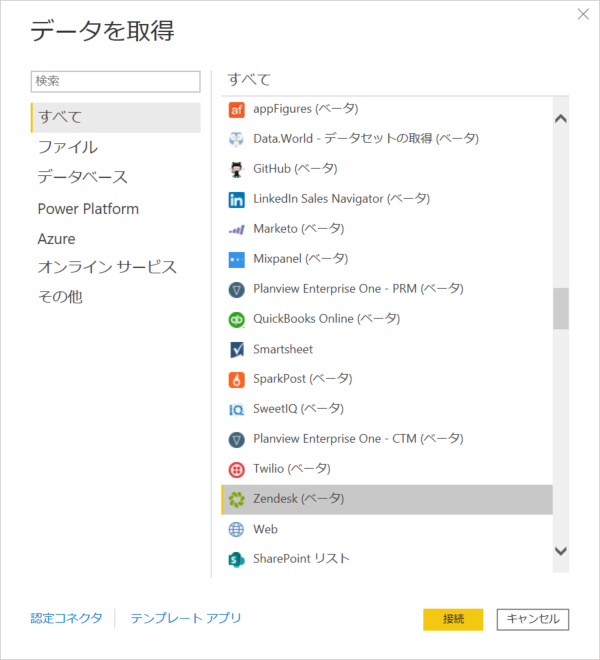Close the データを取得 dialog
600x660 pixels.
pyautogui.click(x=583, y=14)
